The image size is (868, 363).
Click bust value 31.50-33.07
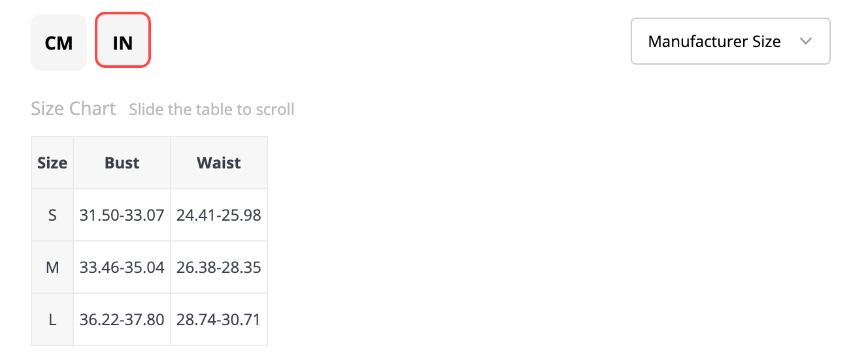122,215
